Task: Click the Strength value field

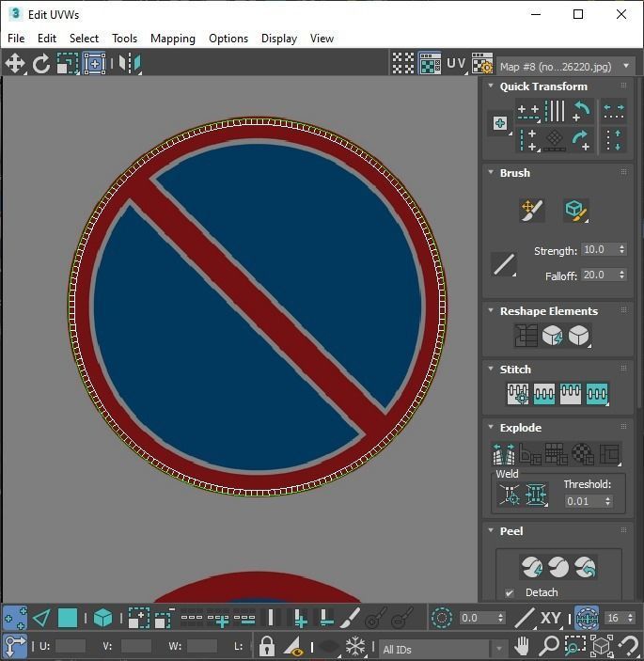Action: pos(599,249)
